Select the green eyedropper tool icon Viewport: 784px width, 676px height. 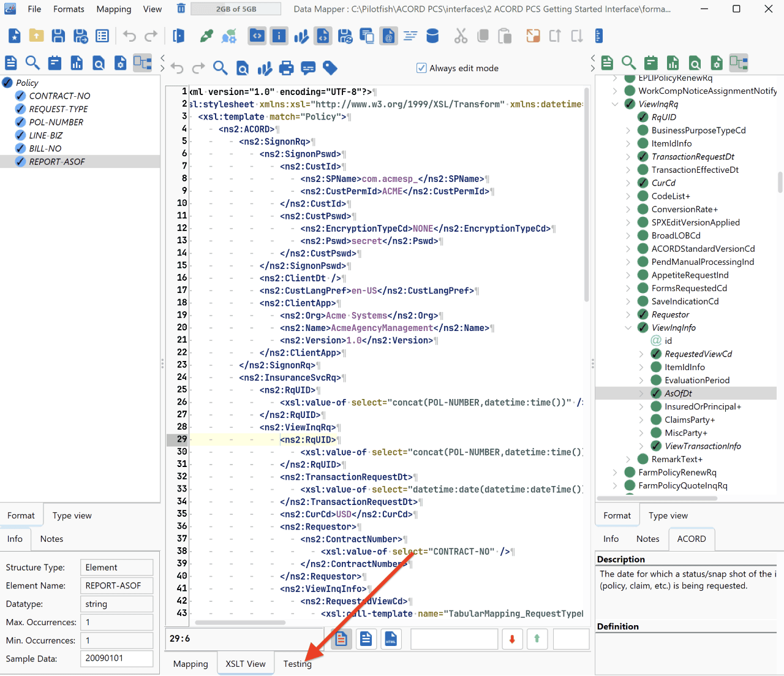(x=207, y=36)
